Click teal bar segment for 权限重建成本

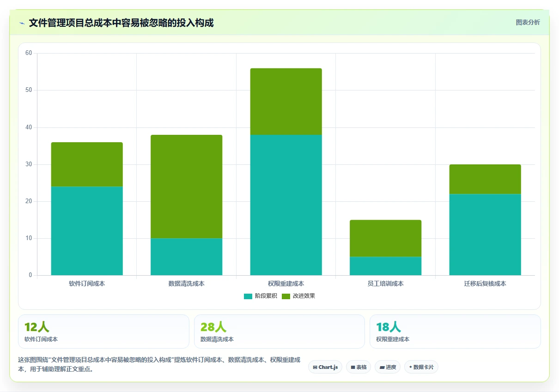click(286, 205)
